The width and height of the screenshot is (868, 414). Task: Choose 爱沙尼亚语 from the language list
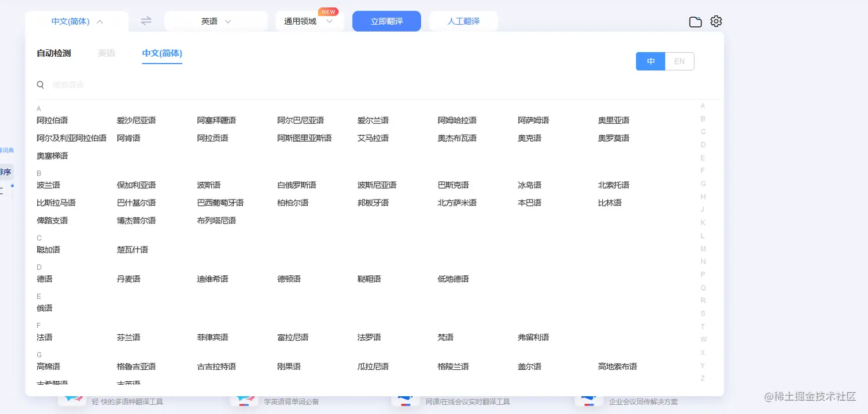pos(137,120)
